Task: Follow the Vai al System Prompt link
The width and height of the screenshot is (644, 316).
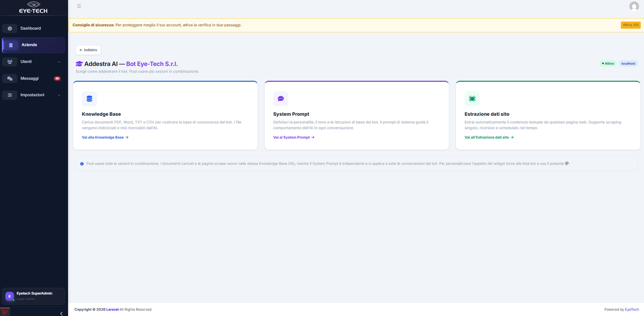Action: coord(294,137)
